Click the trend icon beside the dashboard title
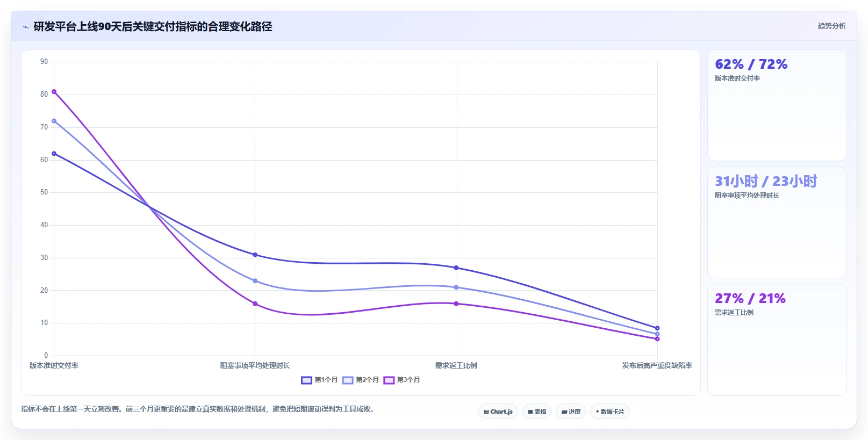 [x=25, y=27]
